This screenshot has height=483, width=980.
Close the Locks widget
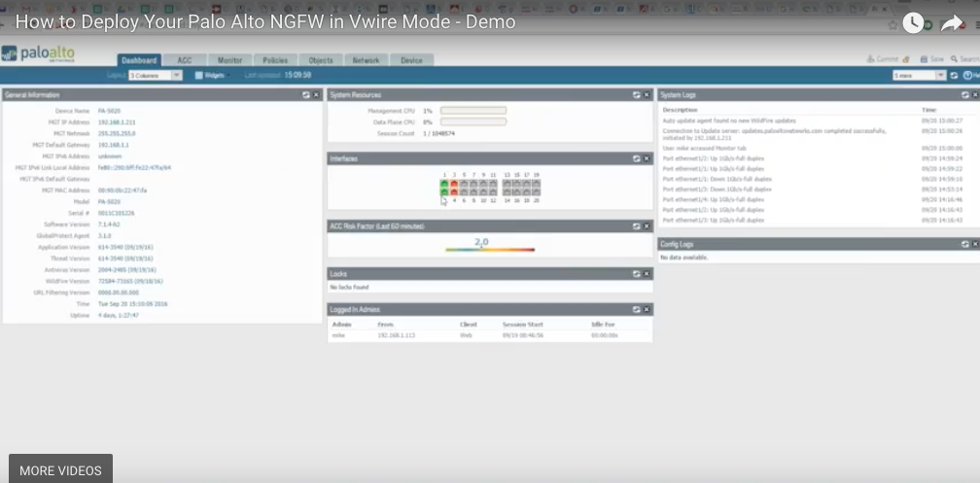click(x=647, y=274)
